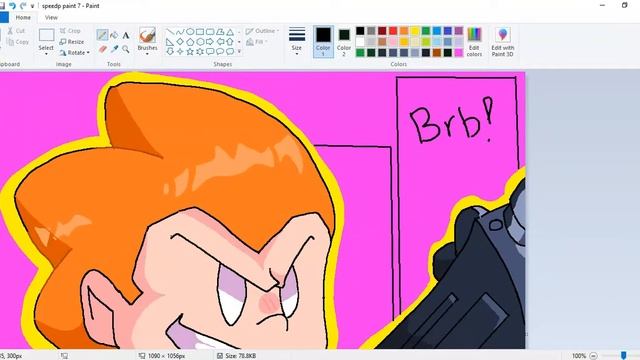Choose the Left arrow shape
Viewport: 640px width, 360px height.
tap(220, 42)
